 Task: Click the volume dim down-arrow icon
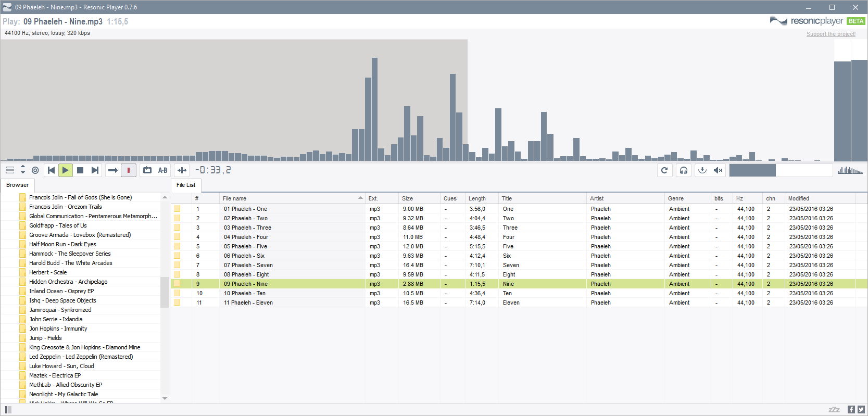coord(702,170)
